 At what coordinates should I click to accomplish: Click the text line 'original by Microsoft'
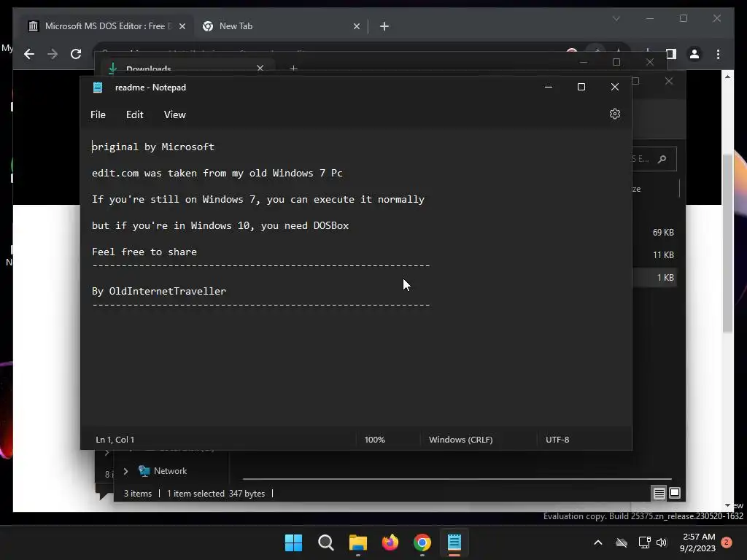click(x=153, y=147)
